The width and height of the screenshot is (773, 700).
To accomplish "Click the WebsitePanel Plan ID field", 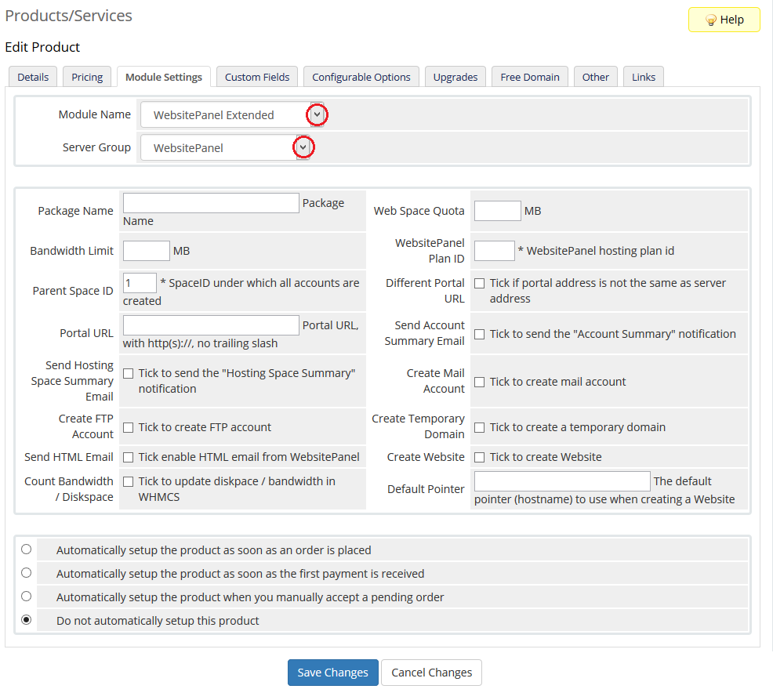I will [x=495, y=251].
